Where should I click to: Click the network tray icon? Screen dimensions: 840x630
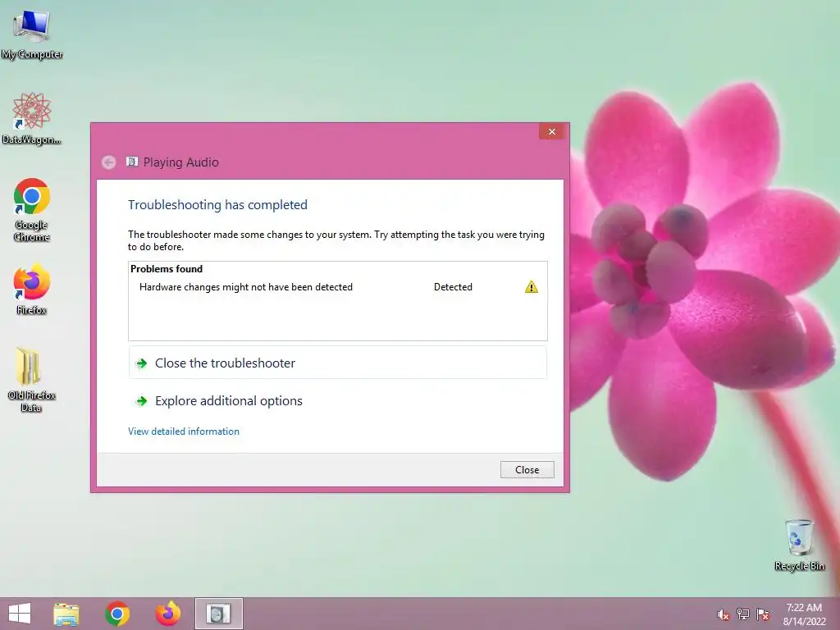pos(743,614)
